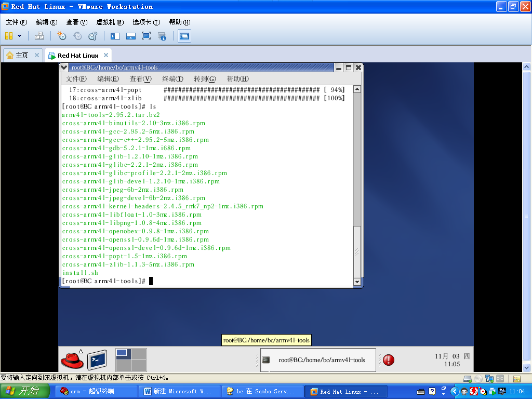This screenshot has width=532, height=399.
Task: Open terminal 转到(G) menu
Action: (x=205, y=79)
